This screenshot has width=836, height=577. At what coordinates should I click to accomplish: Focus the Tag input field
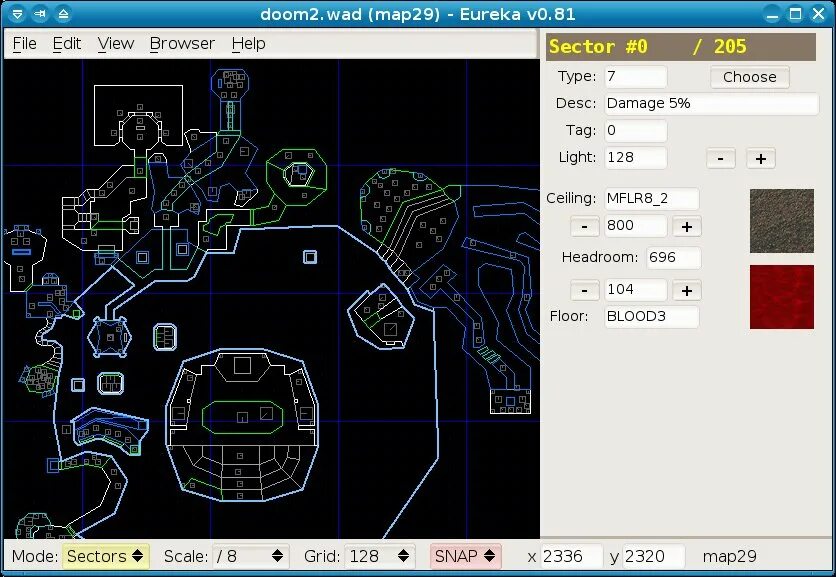(636, 131)
